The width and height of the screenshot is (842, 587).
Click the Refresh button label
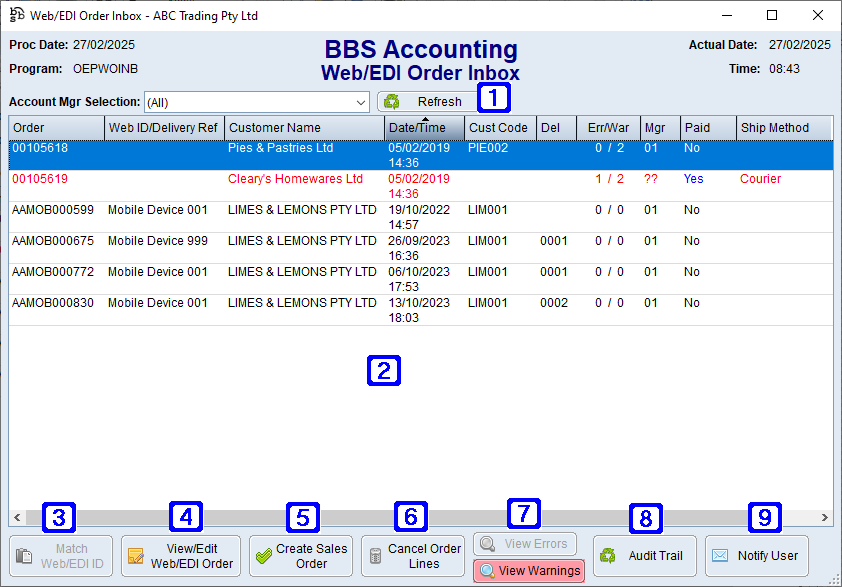coord(440,102)
